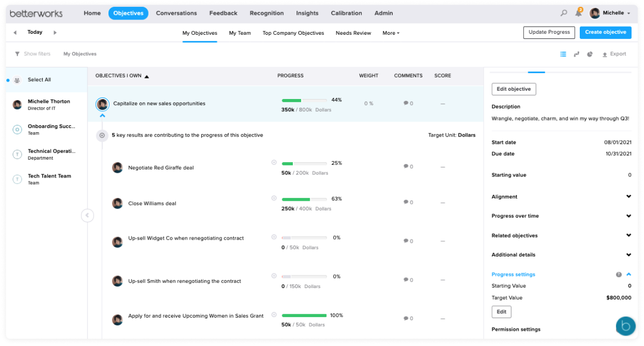This screenshot has height=346, width=644.
Task: Open Up-sell Smith when renegotiating the contract
Action: pos(184,281)
